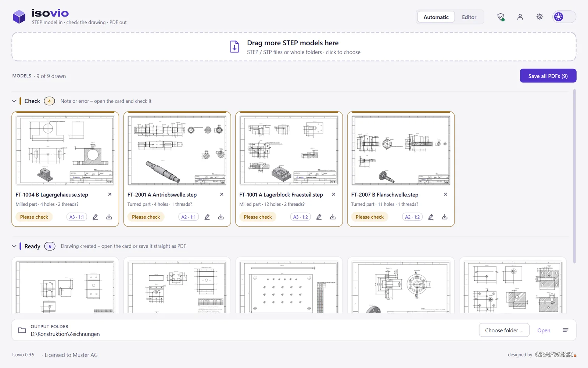This screenshot has height=368, width=588.
Task: Remove FT-1001 A Lagerblock Fraesteil.step card
Action: point(334,194)
